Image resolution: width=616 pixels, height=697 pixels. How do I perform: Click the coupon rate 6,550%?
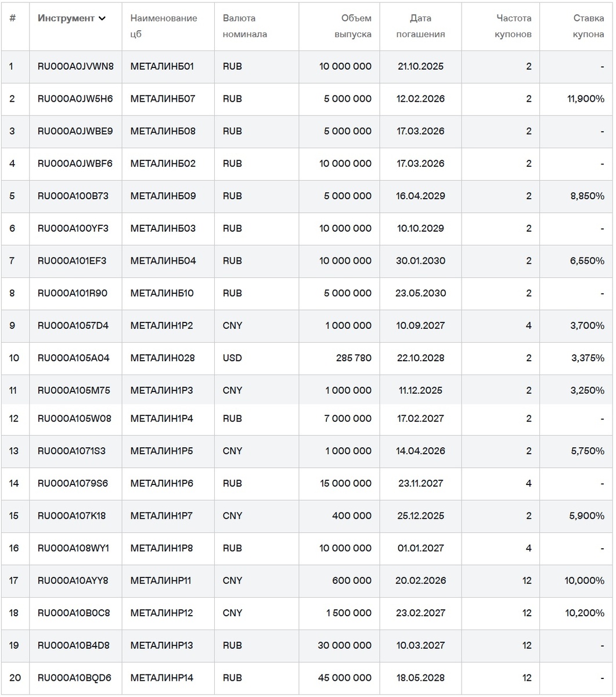[x=588, y=262]
